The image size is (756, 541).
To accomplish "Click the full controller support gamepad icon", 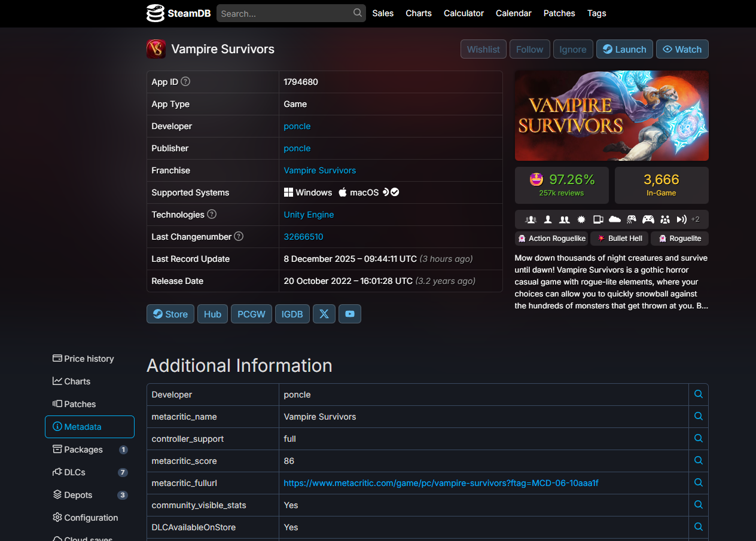I will pos(648,219).
